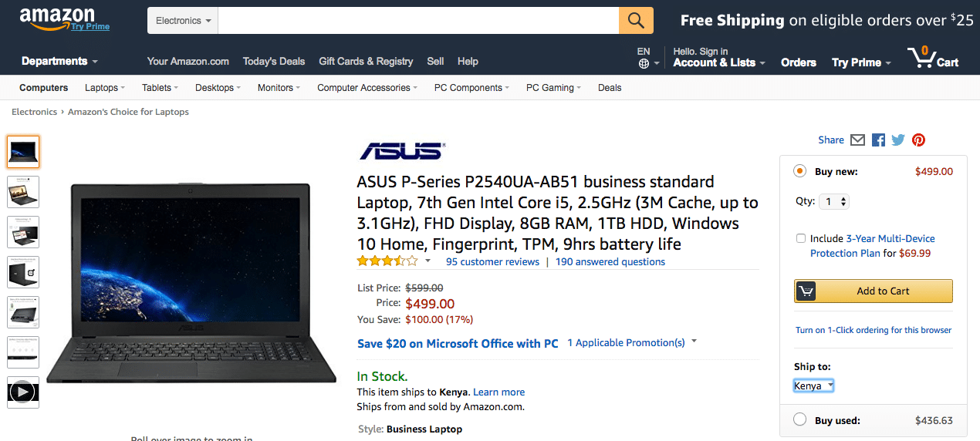Click the search magnifier button

click(x=636, y=21)
